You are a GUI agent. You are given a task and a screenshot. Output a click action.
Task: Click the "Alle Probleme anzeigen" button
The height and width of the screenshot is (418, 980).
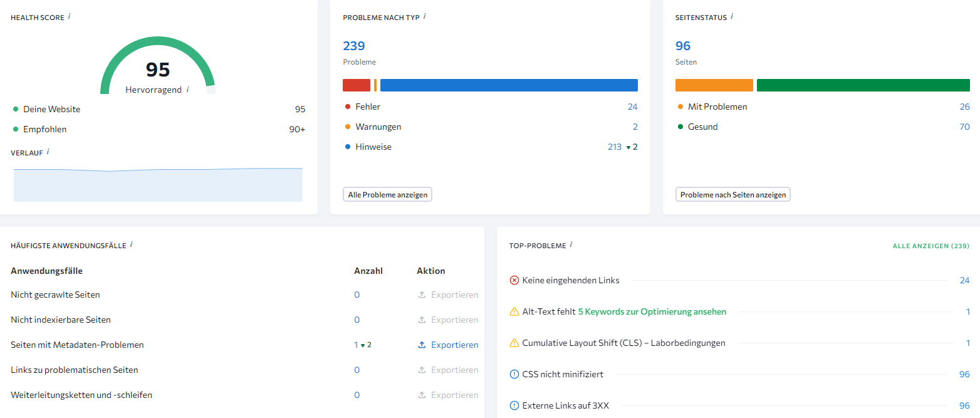coord(387,194)
